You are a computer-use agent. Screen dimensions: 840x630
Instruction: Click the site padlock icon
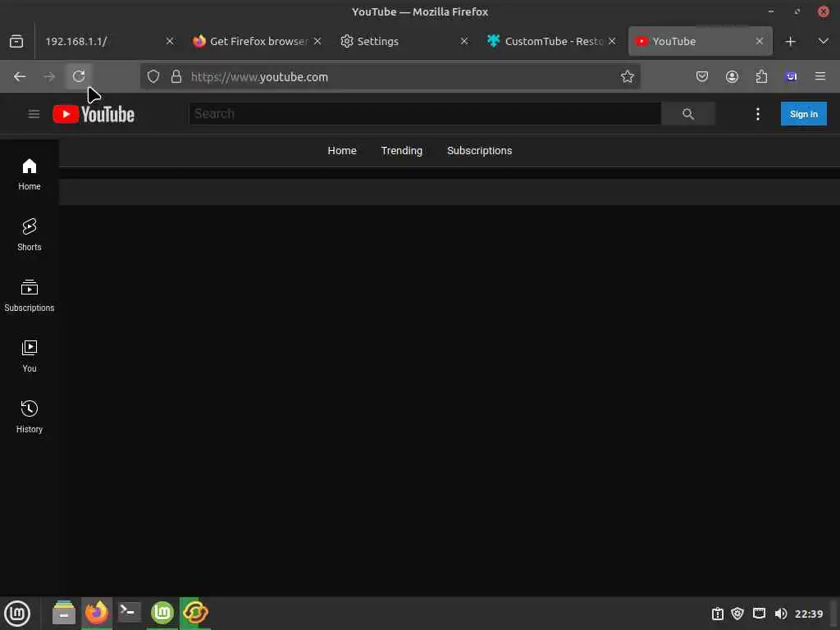pos(176,76)
